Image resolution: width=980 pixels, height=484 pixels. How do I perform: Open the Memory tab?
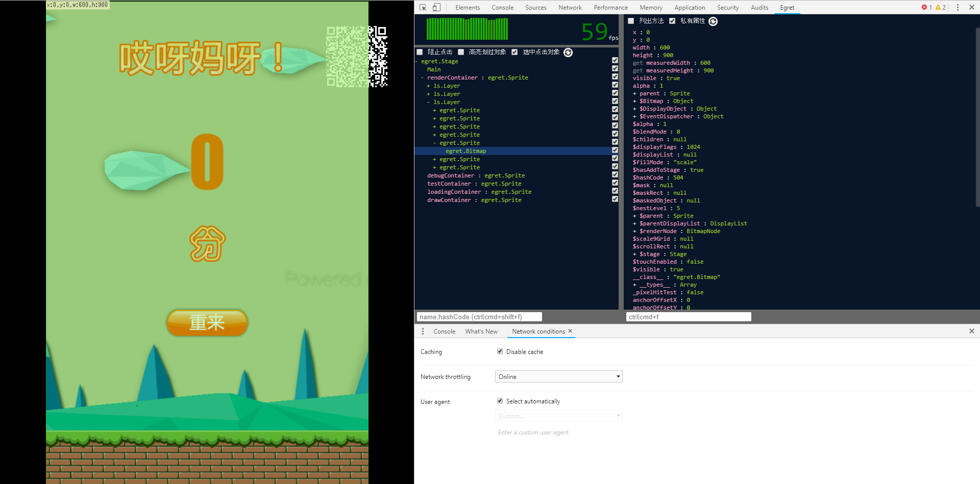pyautogui.click(x=651, y=8)
